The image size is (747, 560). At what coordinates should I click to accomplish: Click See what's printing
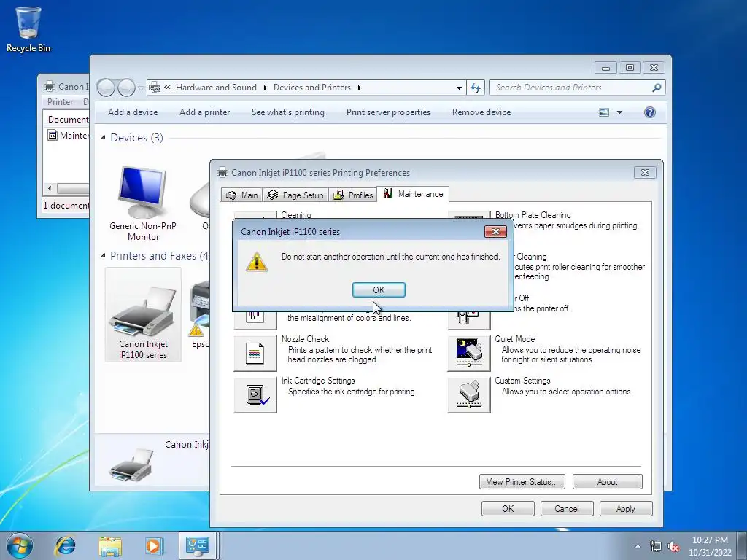pyautogui.click(x=287, y=112)
